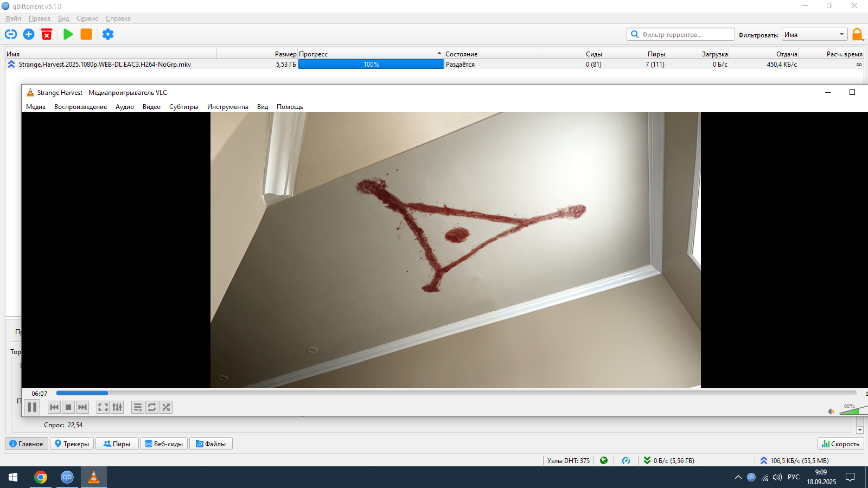Open the qBittorrent "Вид" menu

tap(63, 18)
